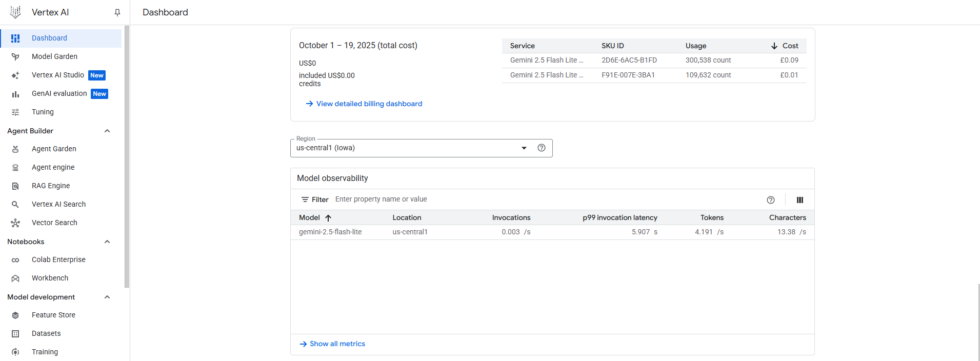Collapse the Model development section
Screen dimensions: 980x361
point(107,297)
